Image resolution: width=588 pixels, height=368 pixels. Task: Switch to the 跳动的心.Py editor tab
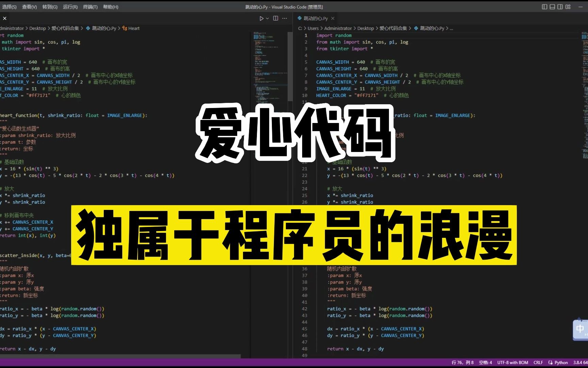point(314,18)
